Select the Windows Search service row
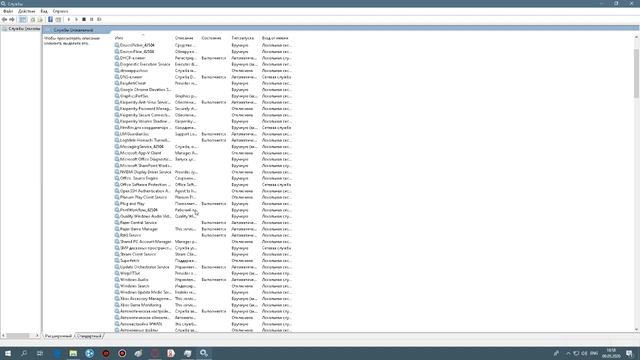Image resolution: width=640 pixels, height=360 pixels. [203, 286]
